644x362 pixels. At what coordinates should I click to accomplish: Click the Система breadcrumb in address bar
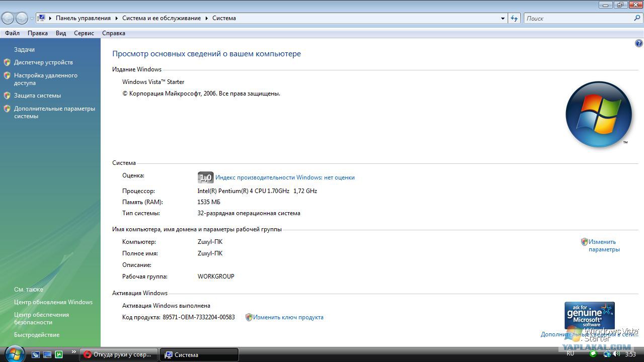point(224,18)
